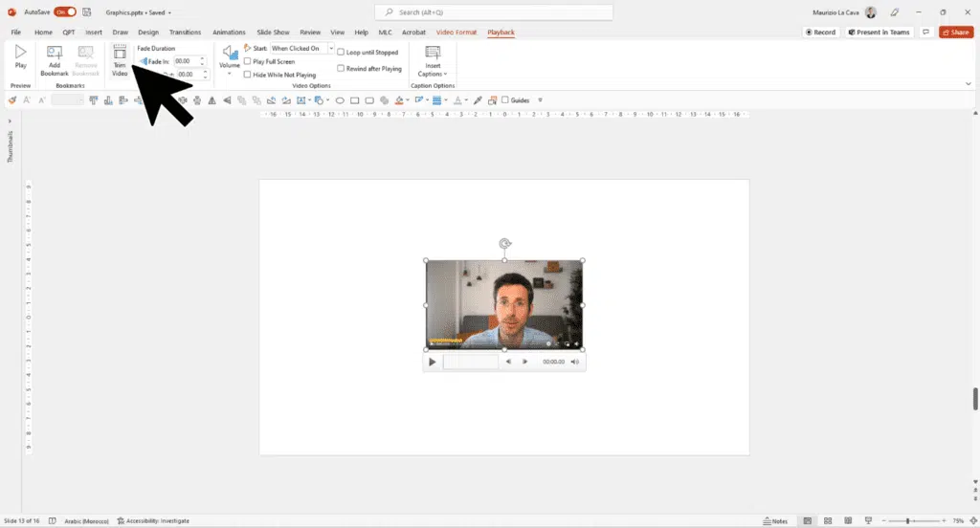The width and height of the screenshot is (980, 528).
Task: Click the Share button
Action: (955, 33)
